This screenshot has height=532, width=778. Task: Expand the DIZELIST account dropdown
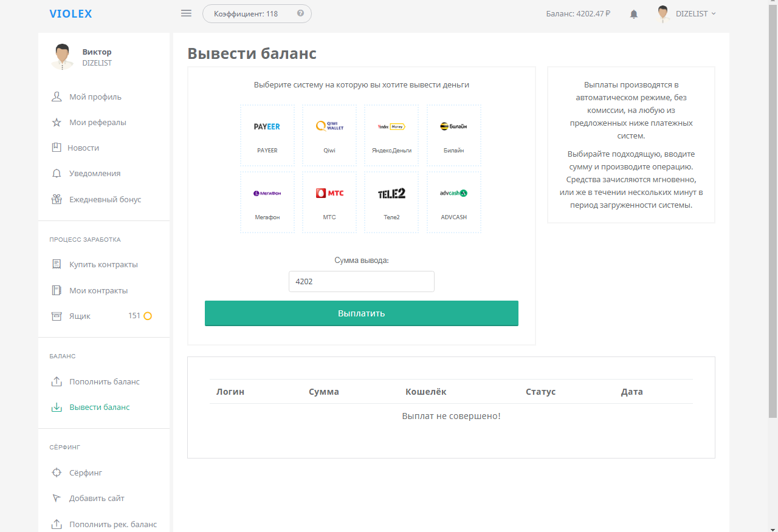click(696, 13)
